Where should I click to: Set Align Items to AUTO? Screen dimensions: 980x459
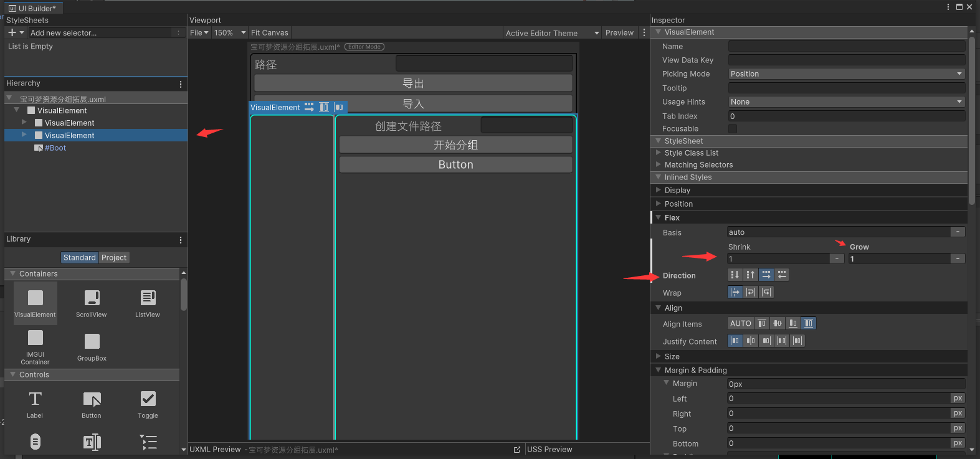[x=741, y=323]
